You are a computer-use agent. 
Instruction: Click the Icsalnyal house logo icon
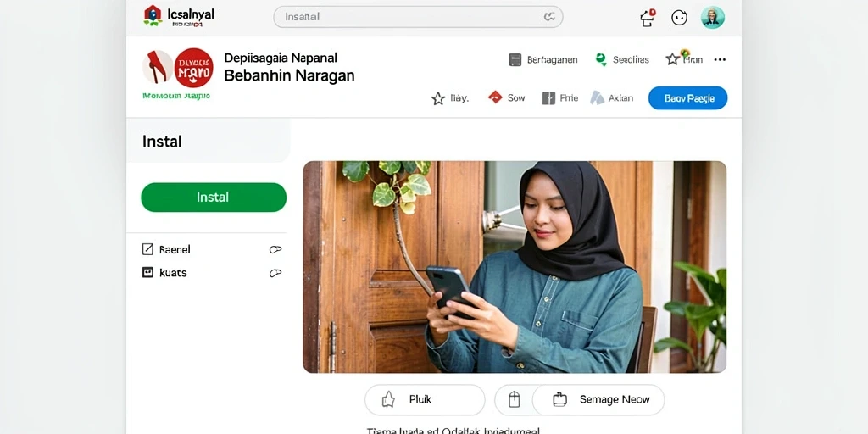point(153,15)
